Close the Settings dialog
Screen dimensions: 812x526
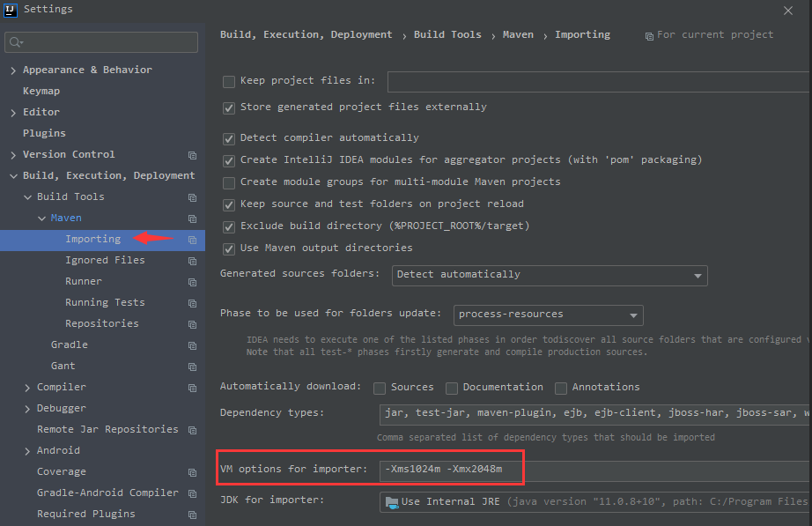[x=787, y=11]
